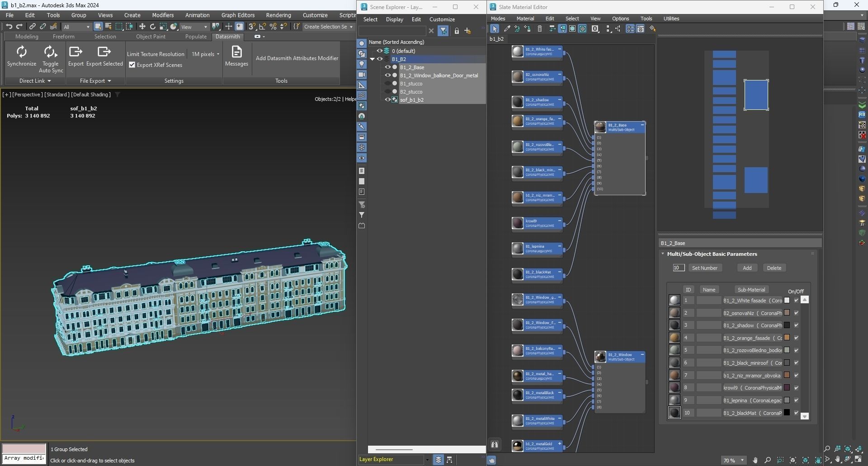Toggle Angle Snap in main toolbar
The width and height of the screenshot is (868, 466).
click(x=263, y=27)
